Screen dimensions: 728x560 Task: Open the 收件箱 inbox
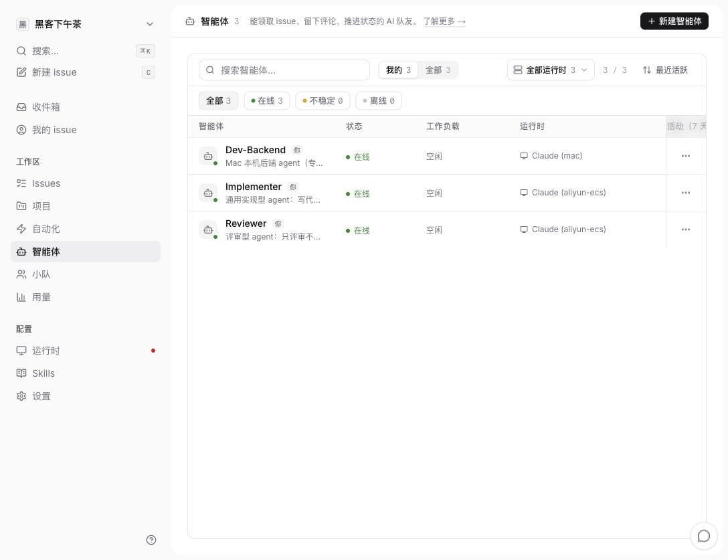[x=86, y=107]
